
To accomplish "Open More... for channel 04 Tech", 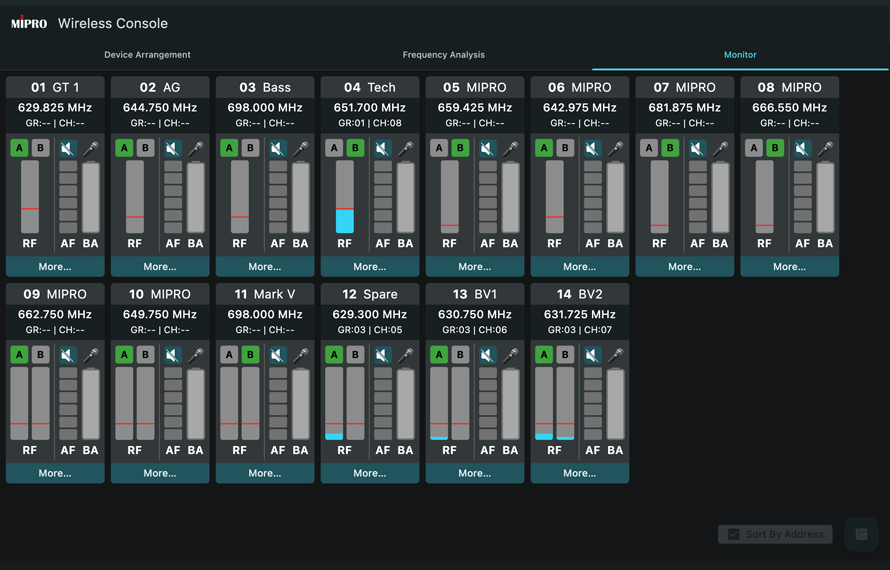I will [x=370, y=266].
